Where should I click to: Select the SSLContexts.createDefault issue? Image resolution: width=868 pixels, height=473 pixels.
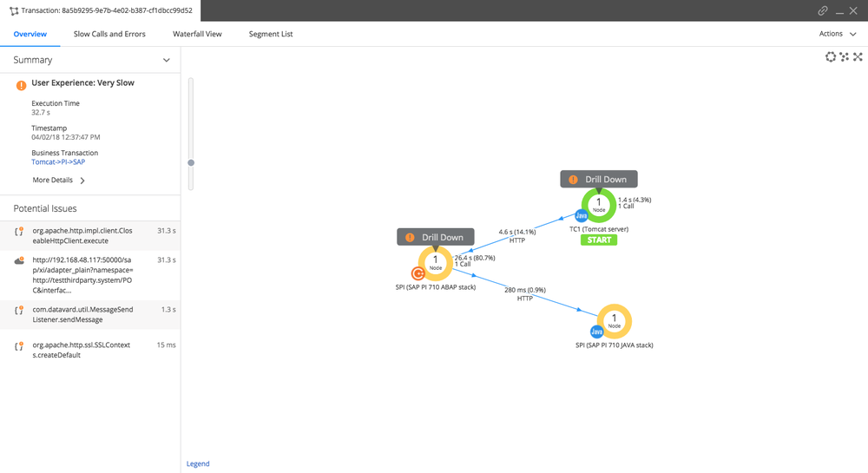90,350
